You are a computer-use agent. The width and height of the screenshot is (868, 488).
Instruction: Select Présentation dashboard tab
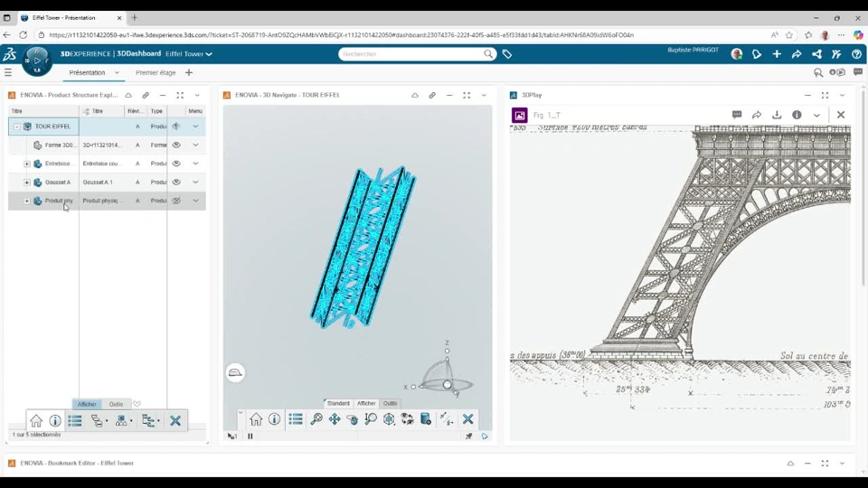(x=87, y=72)
